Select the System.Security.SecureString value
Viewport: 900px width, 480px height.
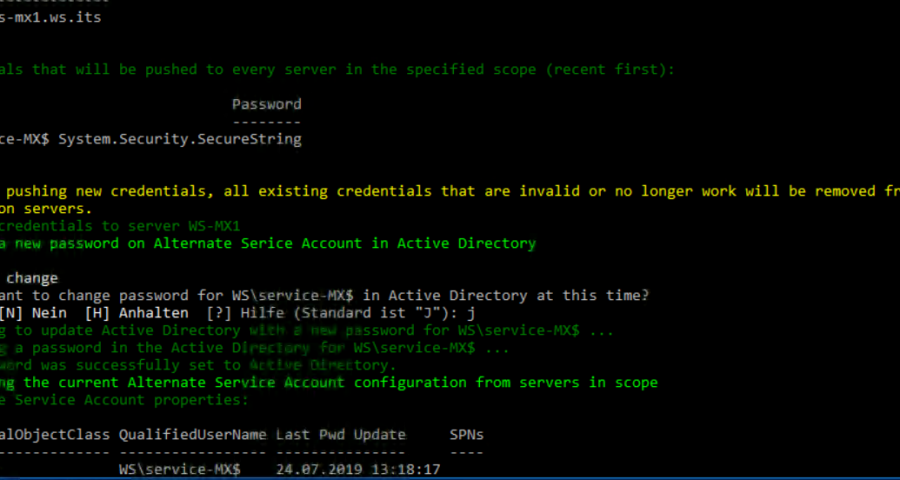pos(180,139)
